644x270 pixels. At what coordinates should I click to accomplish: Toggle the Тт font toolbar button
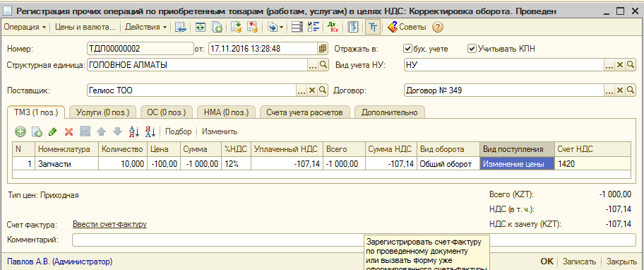pyautogui.click(x=373, y=28)
